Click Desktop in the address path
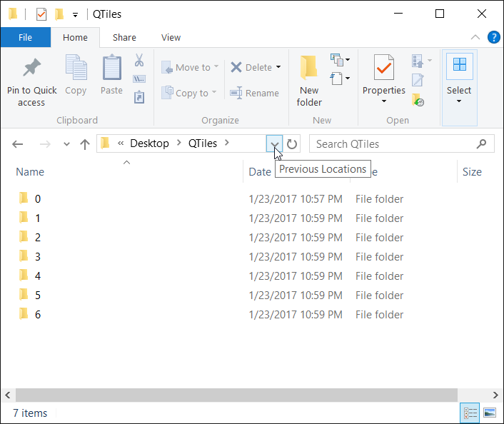The height and width of the screenshot is (424, 504). (149, 143)
